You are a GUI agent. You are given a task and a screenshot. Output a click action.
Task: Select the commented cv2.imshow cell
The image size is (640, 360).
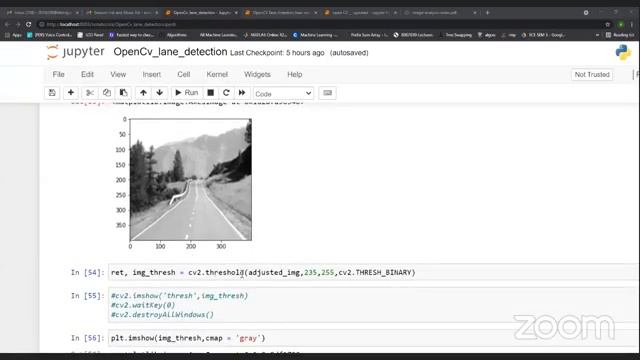click(373, 305)
